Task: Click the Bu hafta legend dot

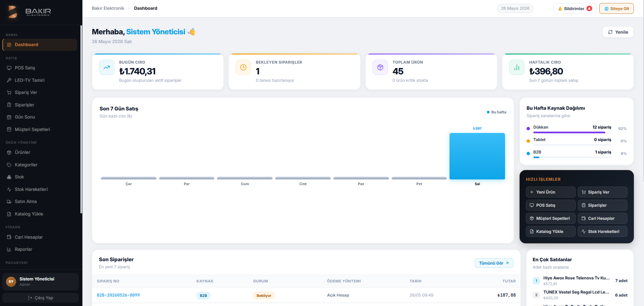Action: [x=488, y=112]
